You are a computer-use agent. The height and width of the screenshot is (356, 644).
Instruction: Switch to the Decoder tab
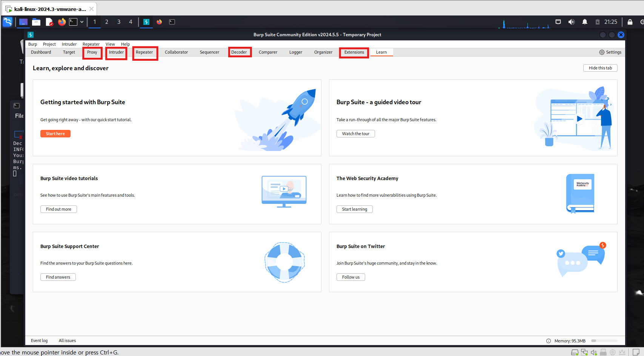(x=239, y=52)
